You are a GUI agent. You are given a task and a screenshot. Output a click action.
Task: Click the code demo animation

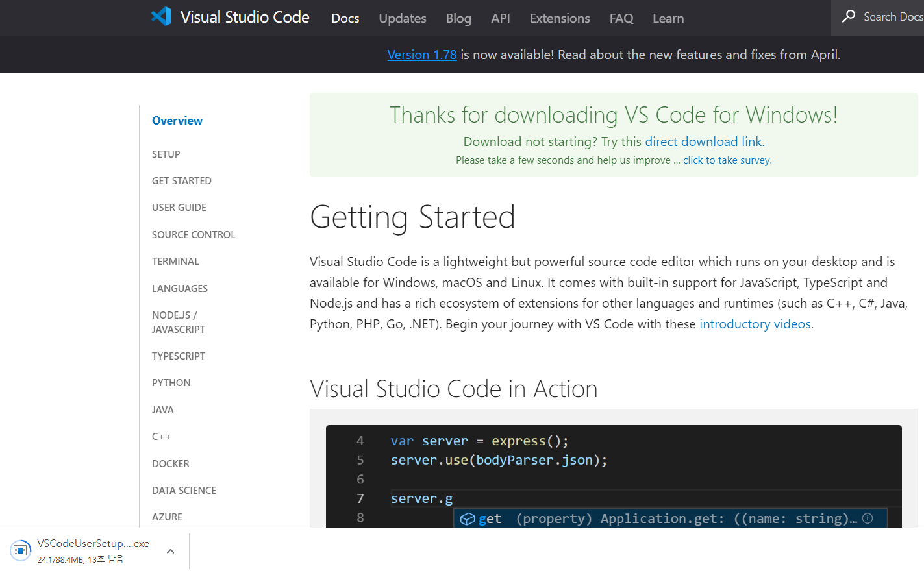pyautogui.click(x=614, y=476)
